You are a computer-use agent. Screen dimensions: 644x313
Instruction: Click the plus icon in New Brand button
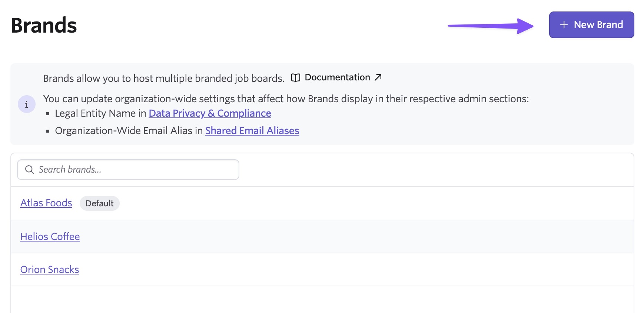[x=564, y=25]
